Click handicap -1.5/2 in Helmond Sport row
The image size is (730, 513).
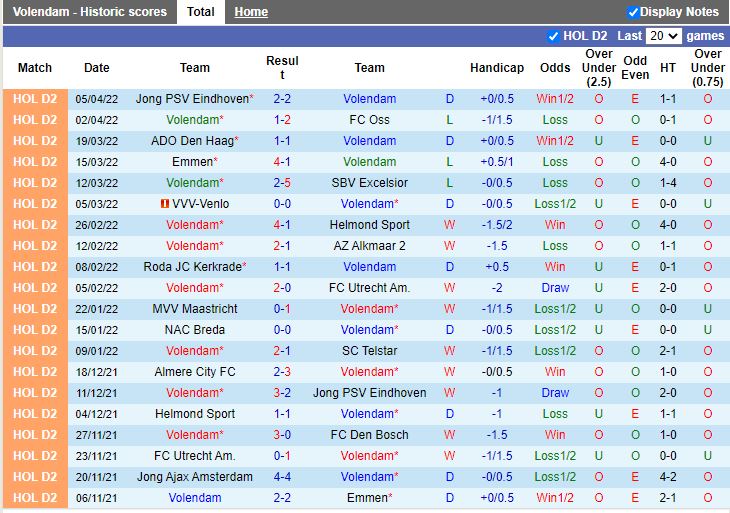tap(497, 225)
